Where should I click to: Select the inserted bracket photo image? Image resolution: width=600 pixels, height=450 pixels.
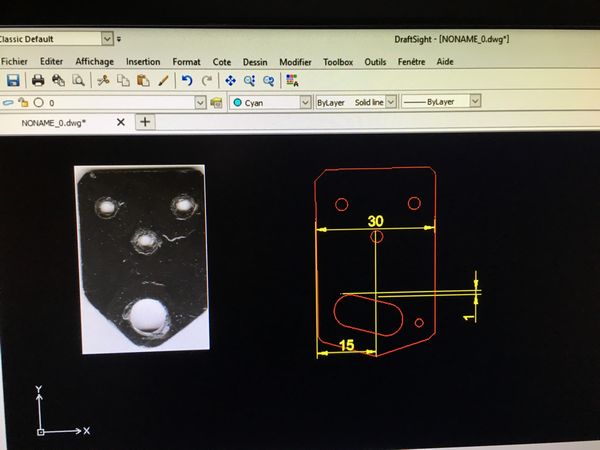pos(142,259)
